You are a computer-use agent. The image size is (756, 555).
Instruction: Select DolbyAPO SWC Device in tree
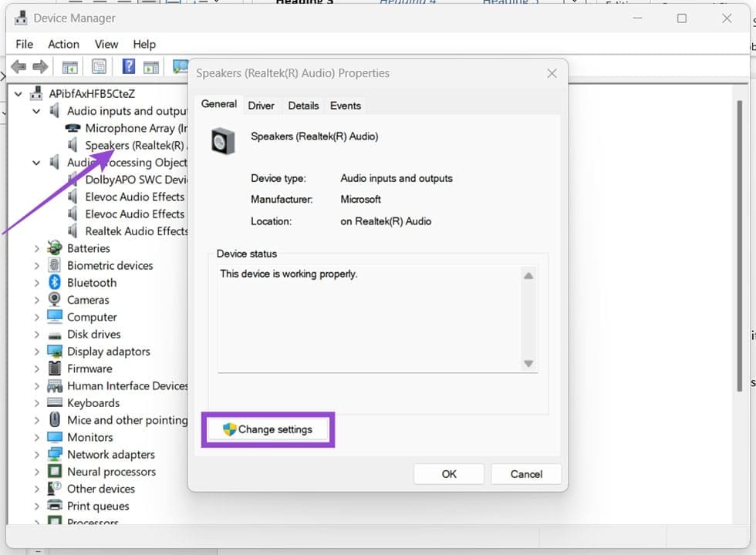pos(135,180)
